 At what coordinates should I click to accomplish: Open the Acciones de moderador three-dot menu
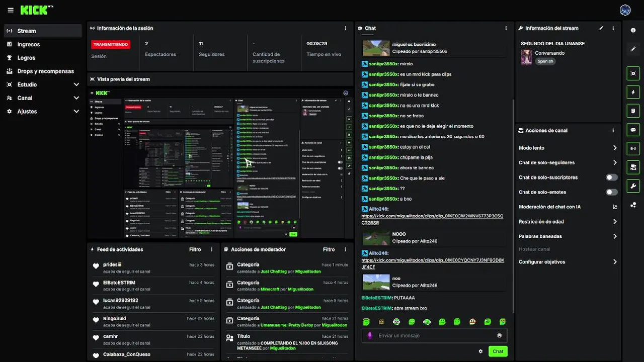(x=345, y=249)
